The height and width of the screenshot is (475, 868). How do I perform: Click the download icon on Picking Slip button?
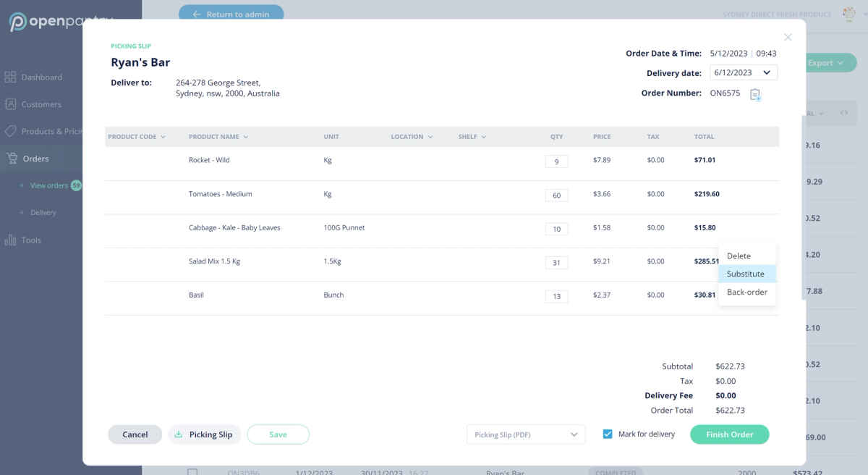tap(179, 434)
